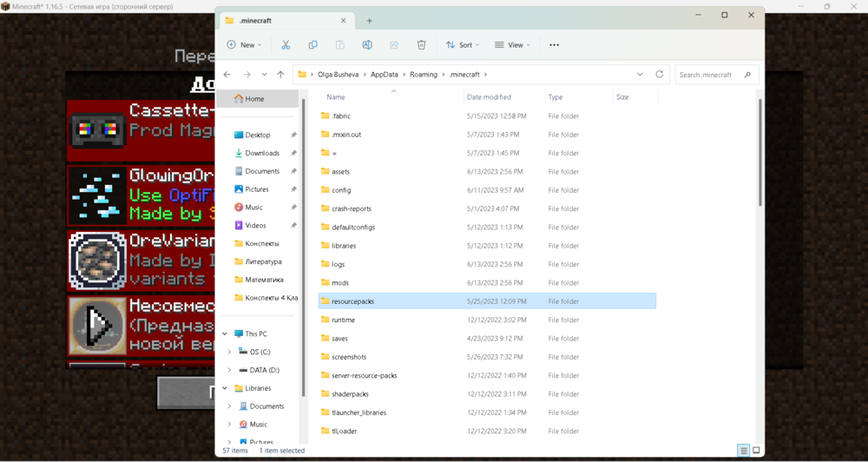Sort by the Type column header
868x462 pixels.
coord(556,97)
